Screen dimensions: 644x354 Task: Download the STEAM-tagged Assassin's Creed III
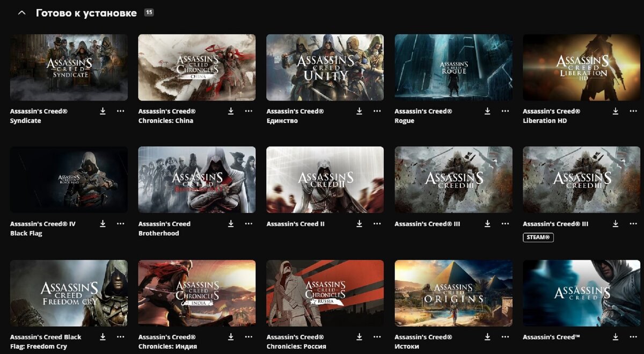[x=616, y=223]
